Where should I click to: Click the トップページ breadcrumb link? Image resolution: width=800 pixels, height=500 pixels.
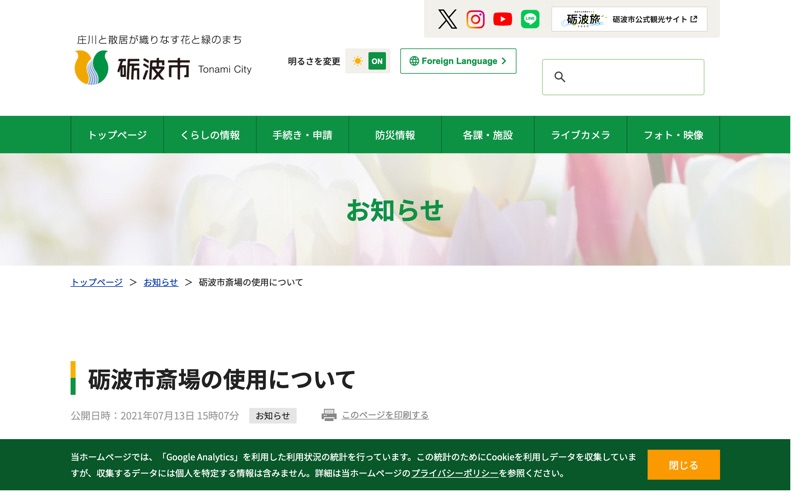click(x=96, y=282)
